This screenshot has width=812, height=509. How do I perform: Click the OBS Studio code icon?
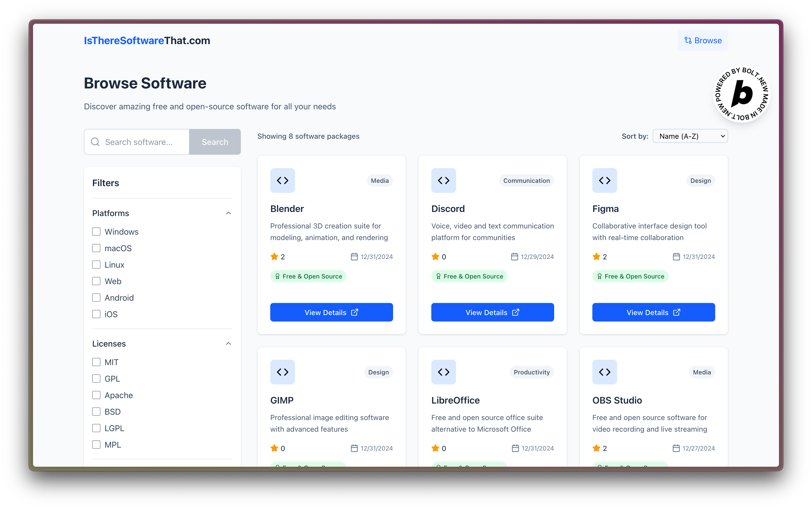tap(604, 372)
